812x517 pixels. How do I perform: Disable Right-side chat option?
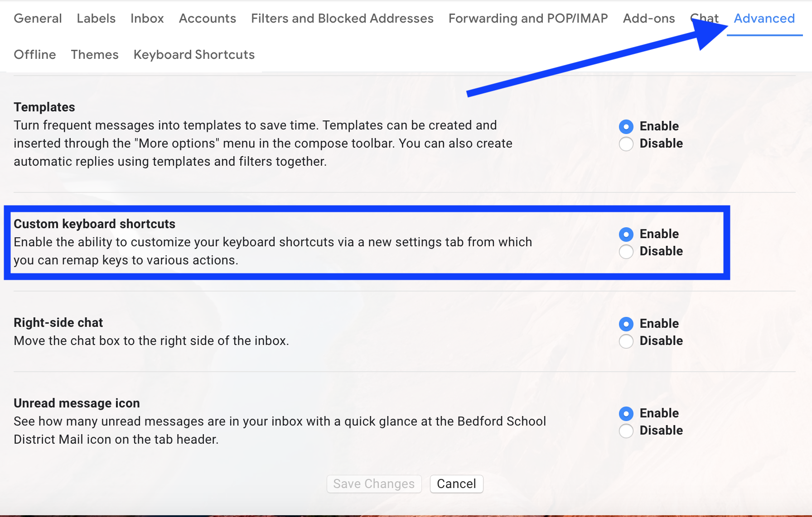click(626, 341)
